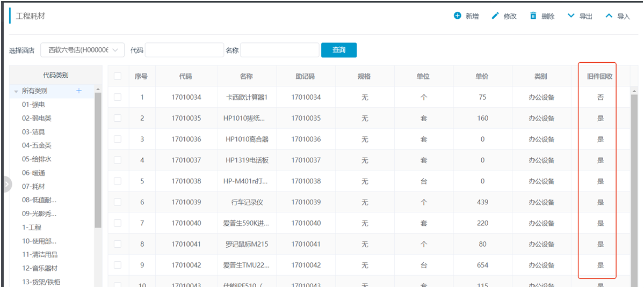
Task: Collapse the 所有类别 tree node
Action: 16,91
